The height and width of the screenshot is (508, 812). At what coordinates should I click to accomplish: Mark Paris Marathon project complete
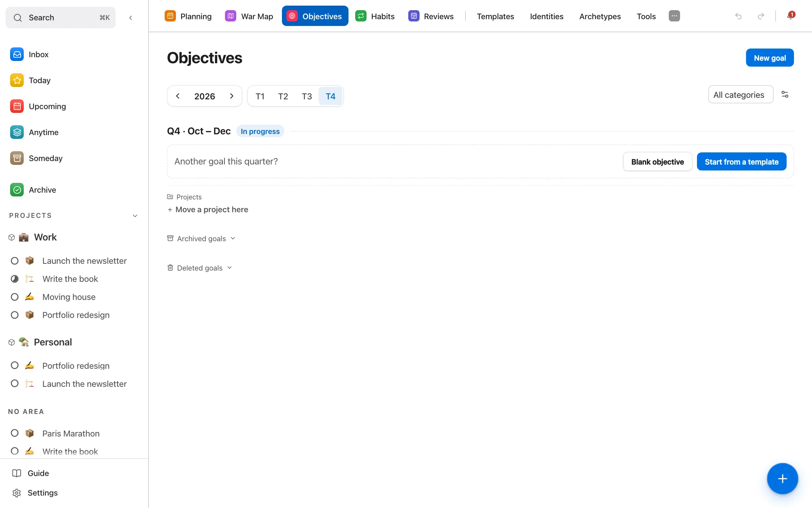tap(15, 433)
